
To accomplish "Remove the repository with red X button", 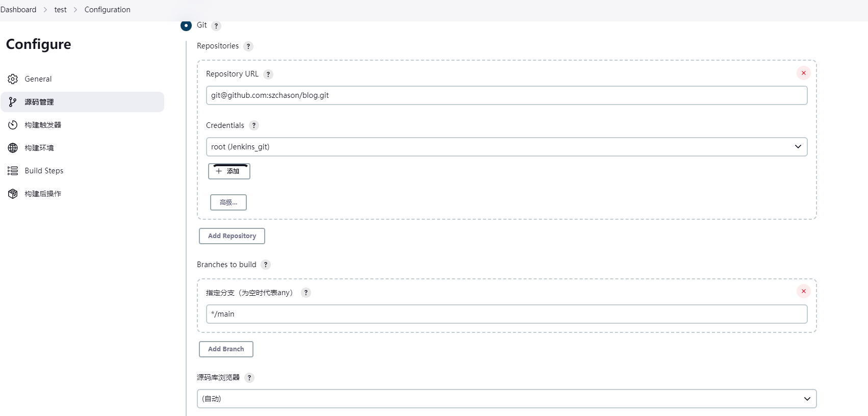I will point(804,73).
